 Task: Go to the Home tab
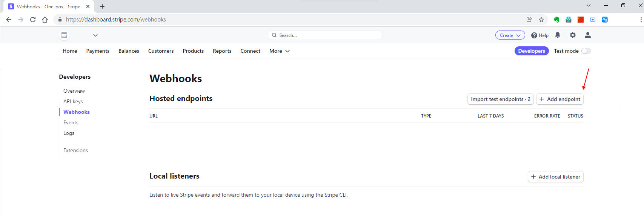tap(70, 51)
